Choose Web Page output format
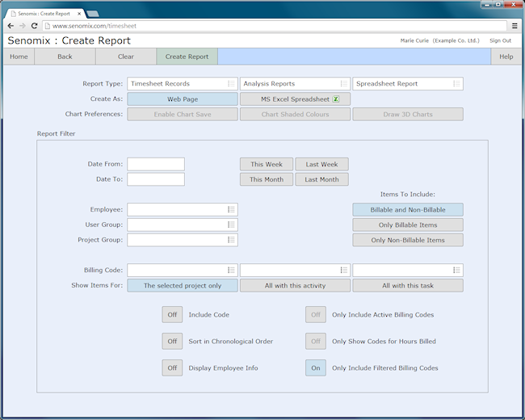 [183, 99]
